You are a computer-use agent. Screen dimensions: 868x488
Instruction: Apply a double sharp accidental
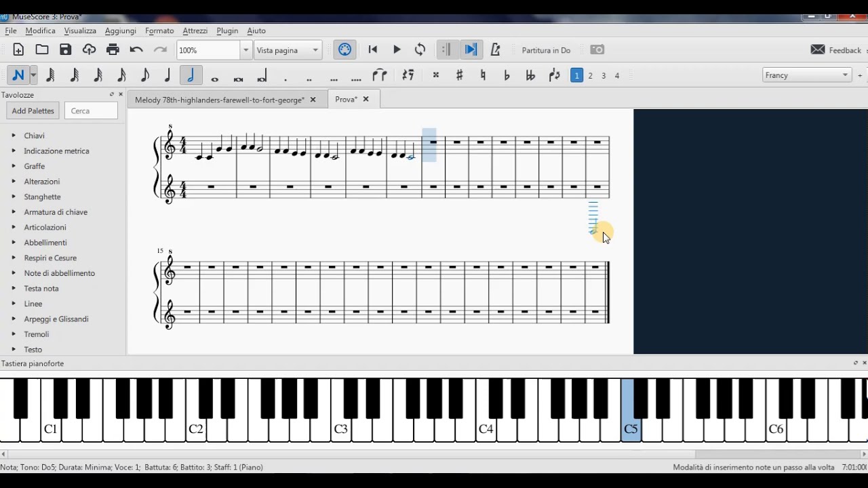click(x=436, y=75)
